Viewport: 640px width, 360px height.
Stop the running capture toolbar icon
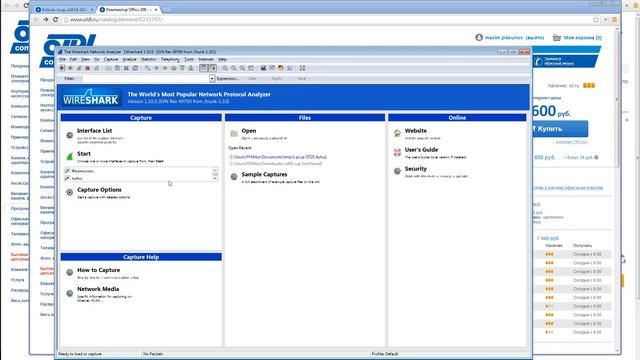coord(87,68)
